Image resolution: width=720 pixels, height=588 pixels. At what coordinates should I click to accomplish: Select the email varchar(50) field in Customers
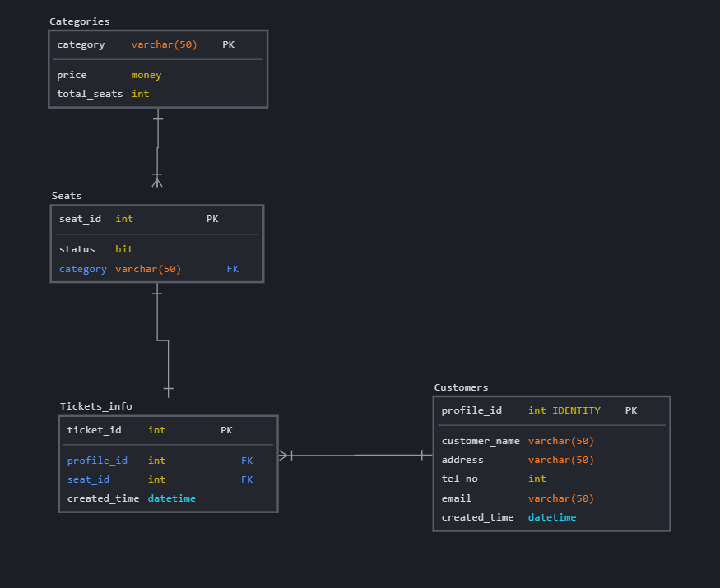560,498
